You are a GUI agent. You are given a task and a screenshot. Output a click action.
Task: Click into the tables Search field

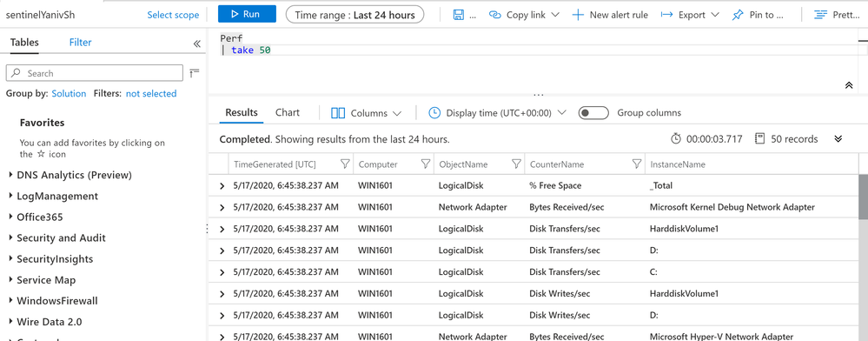point(94,73)
